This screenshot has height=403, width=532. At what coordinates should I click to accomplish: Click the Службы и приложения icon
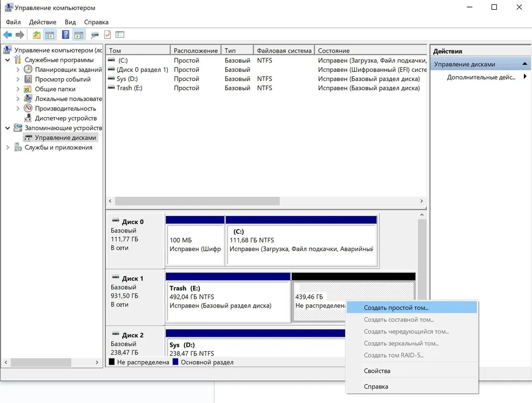(x=18, y=147)
